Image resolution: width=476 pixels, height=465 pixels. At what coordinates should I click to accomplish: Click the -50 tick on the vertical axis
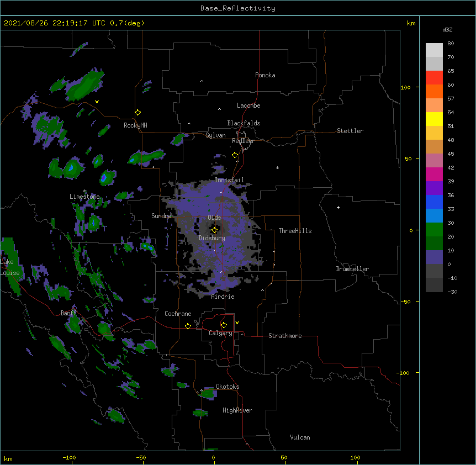(405, 302)
